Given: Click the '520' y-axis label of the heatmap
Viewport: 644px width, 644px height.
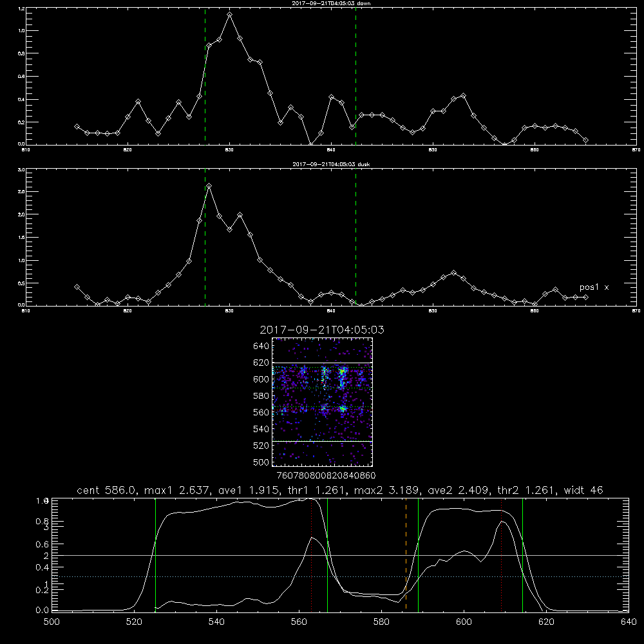Looking at the screenshot, I should [x=261, y=446].
